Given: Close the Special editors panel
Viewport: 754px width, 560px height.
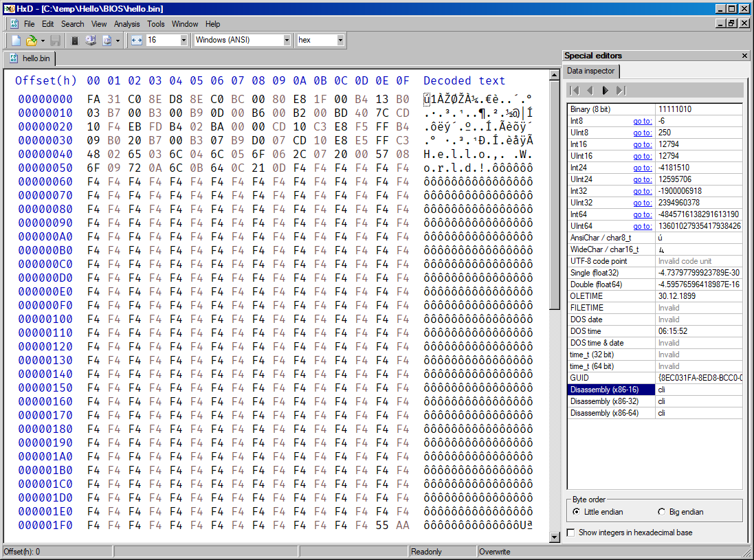Looking at the screenshot, I should click(744, 56).
